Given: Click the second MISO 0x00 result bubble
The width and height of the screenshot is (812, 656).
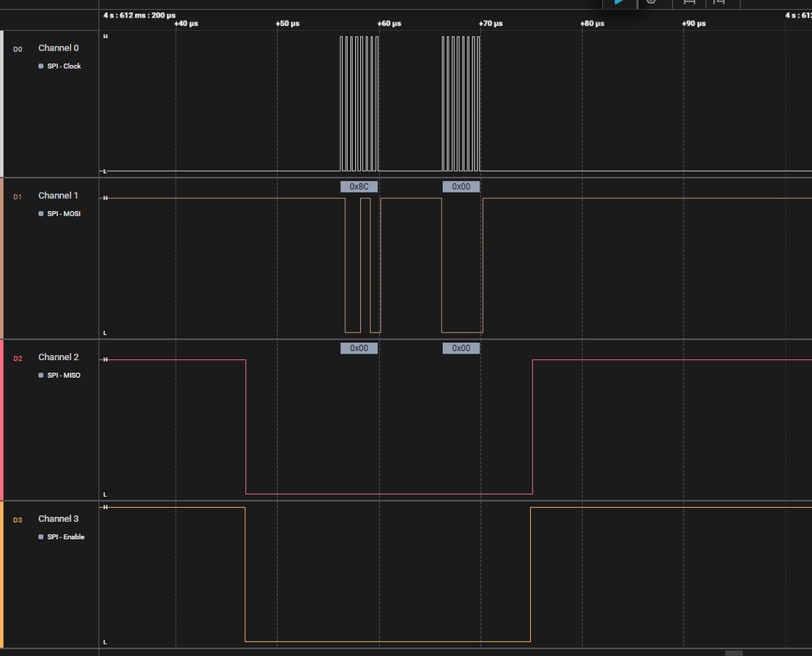Looking at the screenshot, I should click(x=461, y=348).
